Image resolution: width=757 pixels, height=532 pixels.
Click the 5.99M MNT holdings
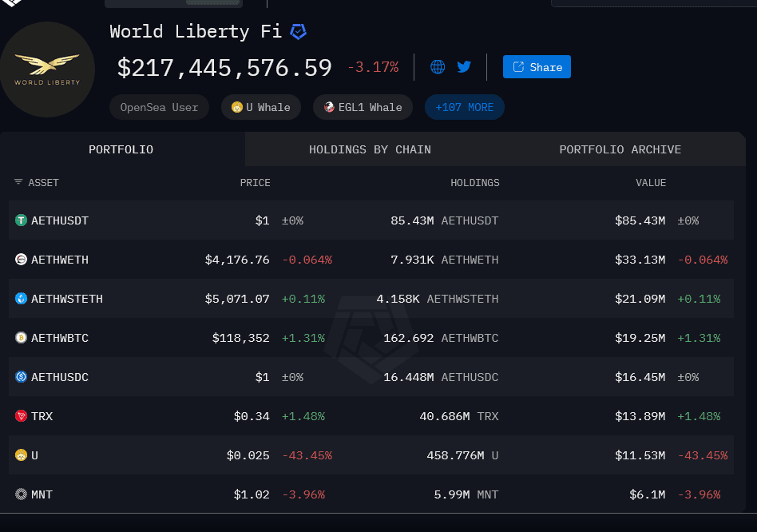(466, 494)
